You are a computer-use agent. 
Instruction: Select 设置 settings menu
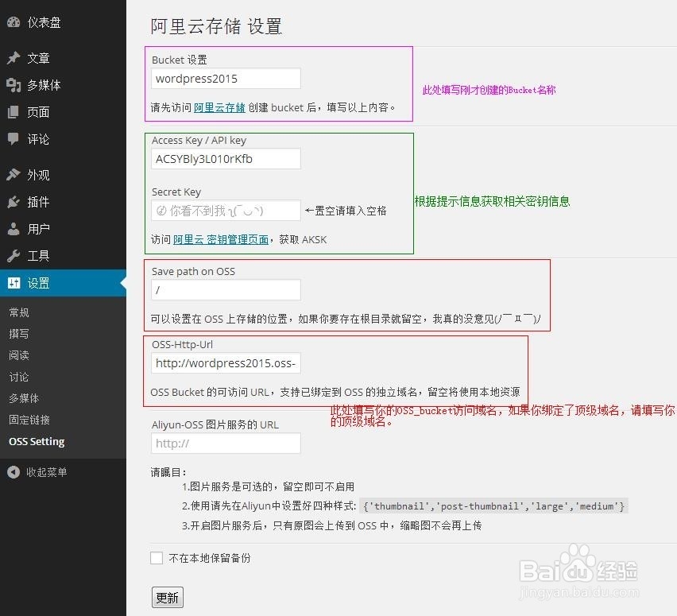pos(63,283)
